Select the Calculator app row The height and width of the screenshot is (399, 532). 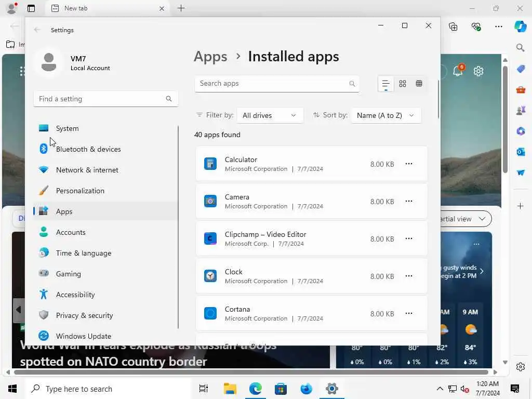(312, 164)
